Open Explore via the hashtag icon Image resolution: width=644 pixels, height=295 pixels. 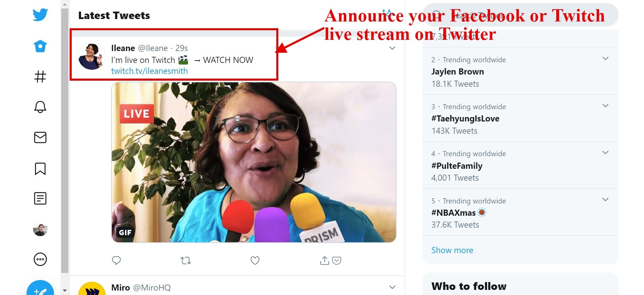click(40, 77)
